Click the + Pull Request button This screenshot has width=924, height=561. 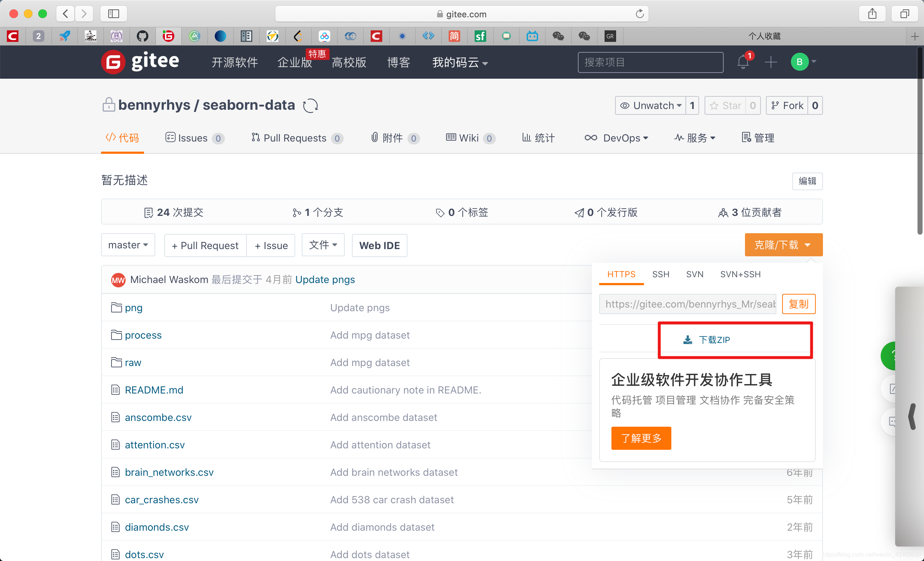[205, 245]
